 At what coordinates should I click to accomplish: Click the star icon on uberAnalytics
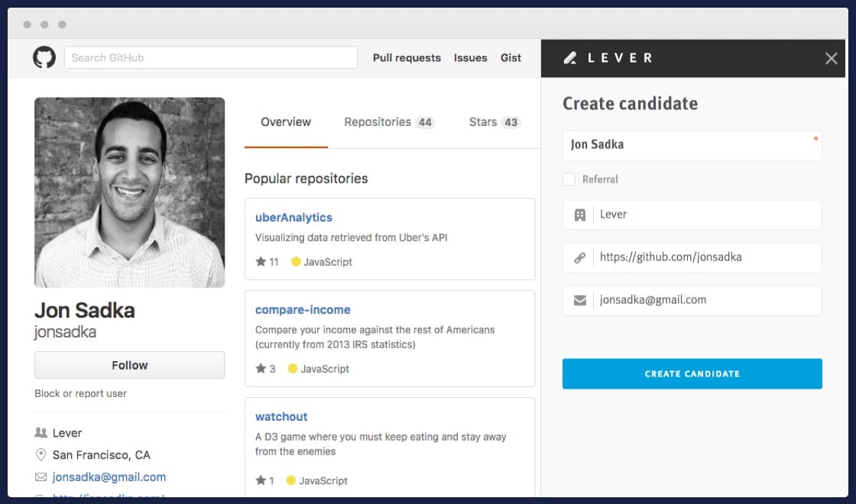point(261,261)
